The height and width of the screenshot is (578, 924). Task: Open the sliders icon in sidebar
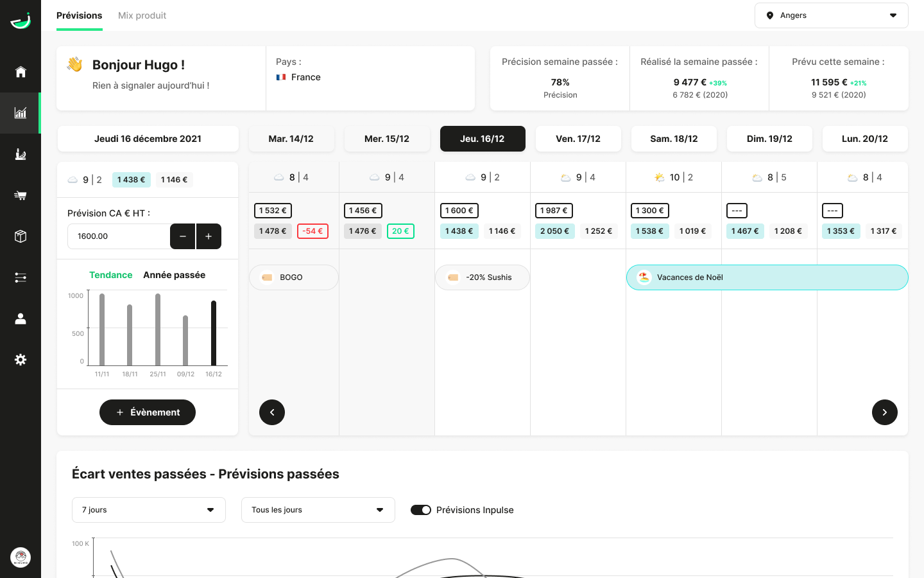click(x=21, y=277)
